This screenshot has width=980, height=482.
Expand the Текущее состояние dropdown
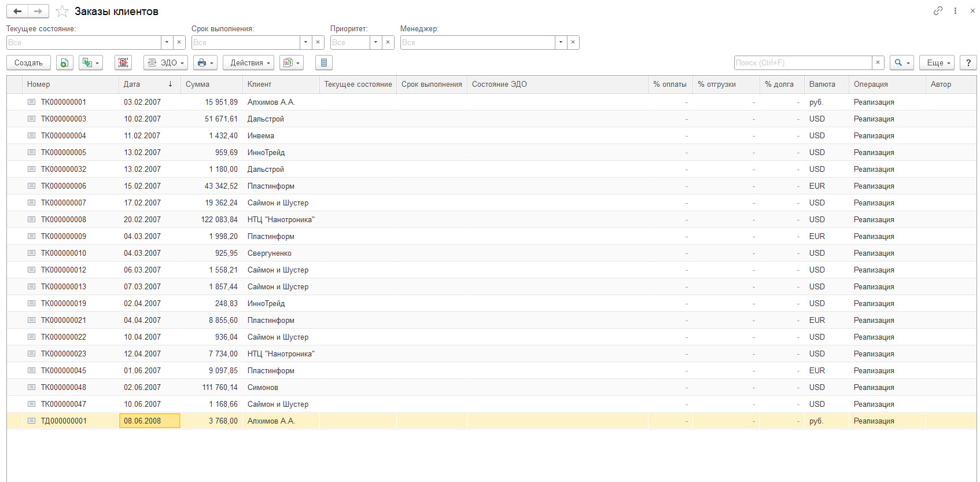coord(167,42)
